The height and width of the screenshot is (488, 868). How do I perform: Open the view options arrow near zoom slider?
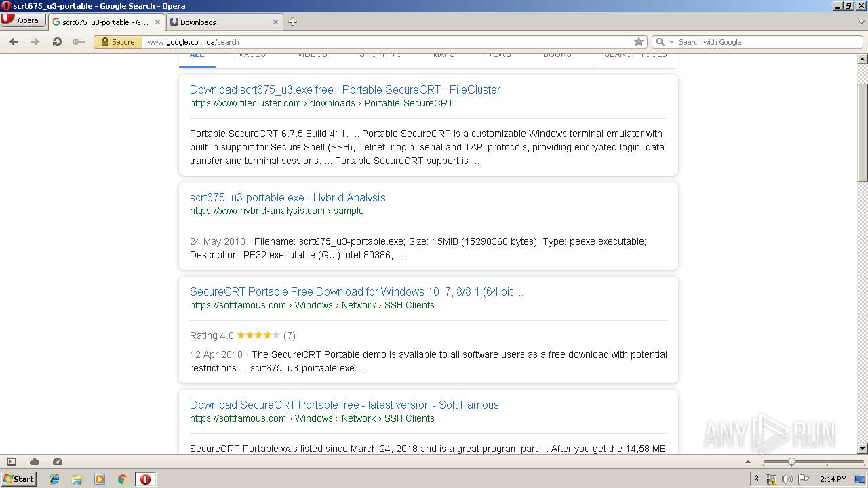748,462
